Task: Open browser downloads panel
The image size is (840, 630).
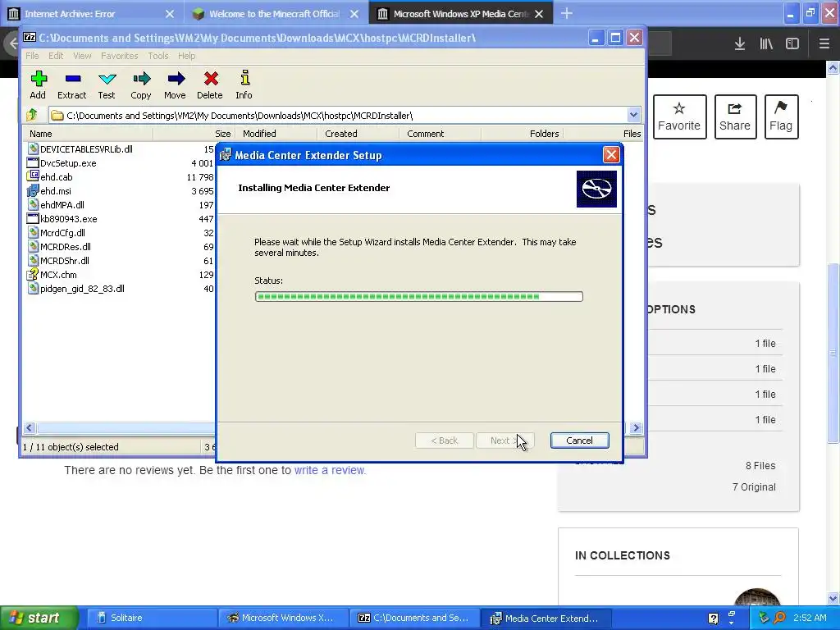Action: pyautogui.click(x=739, y=43)
